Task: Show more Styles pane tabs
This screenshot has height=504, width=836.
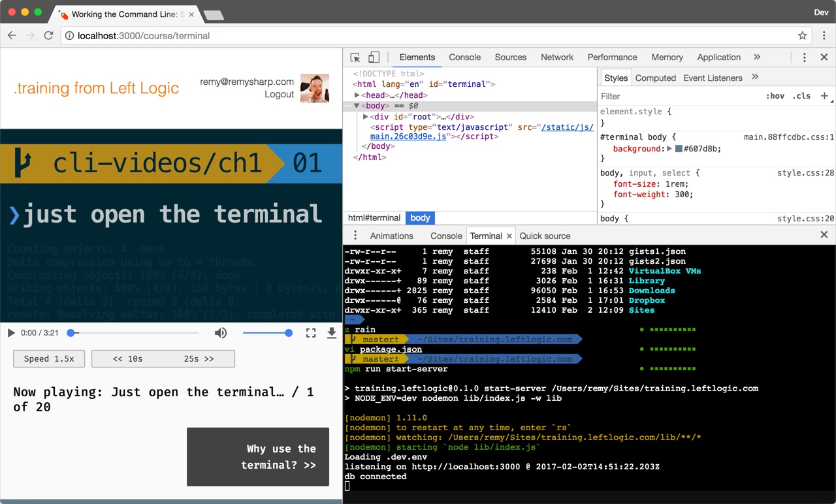Action: [755, 77]
